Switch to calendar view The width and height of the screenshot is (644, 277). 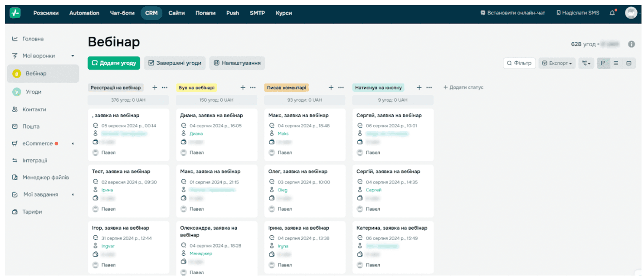tap(629, 63)
